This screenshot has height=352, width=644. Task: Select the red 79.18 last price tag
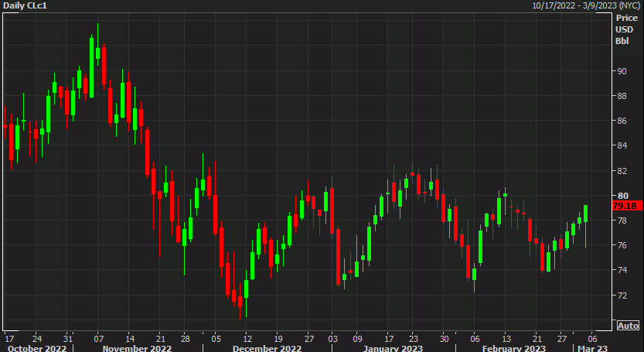tap(627, 206)
